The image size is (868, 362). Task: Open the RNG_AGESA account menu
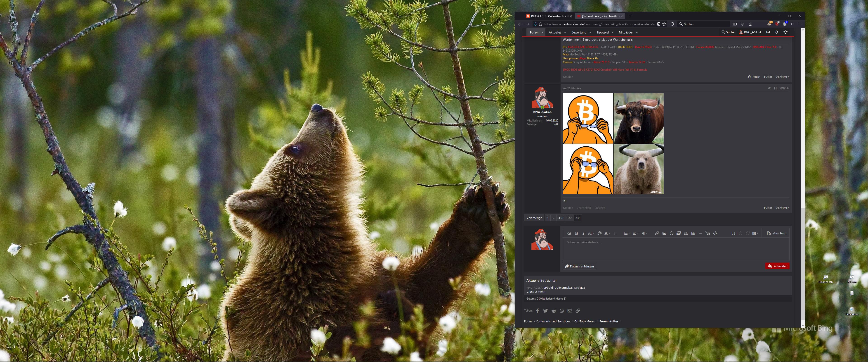click(x=750, y=32)
